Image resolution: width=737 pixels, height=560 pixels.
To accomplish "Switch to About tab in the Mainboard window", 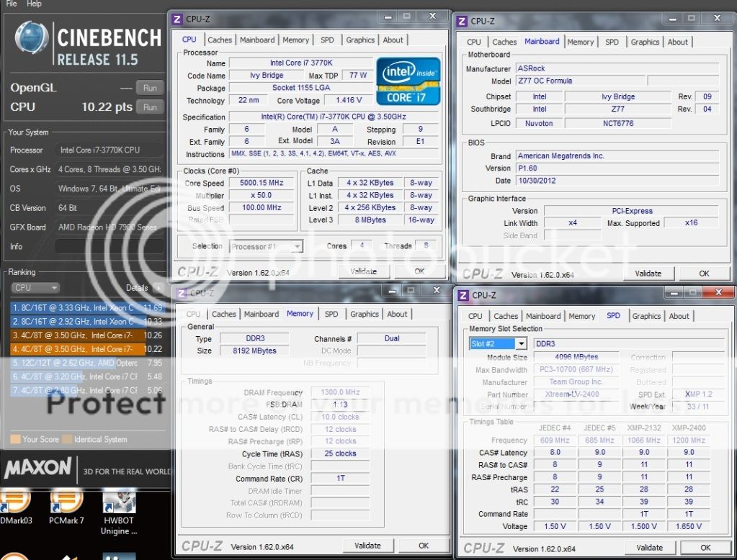I will click(x=677, y=42).
